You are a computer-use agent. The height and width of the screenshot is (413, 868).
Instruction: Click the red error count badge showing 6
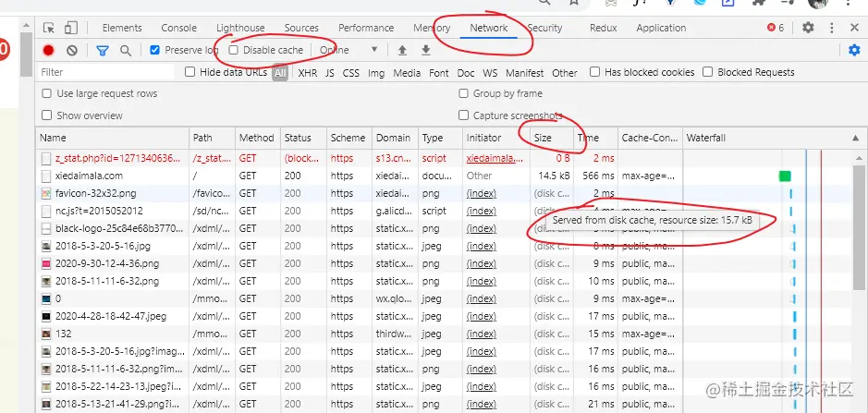(x=776, y=28)
